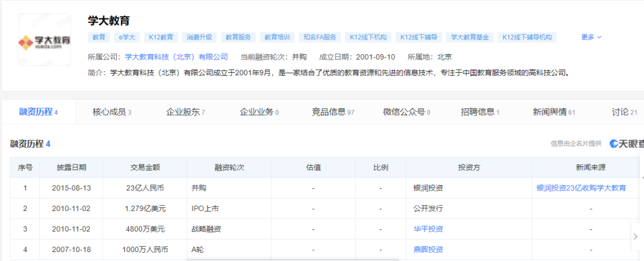Image resolution: width=644 pixels, height=261 pixels.
Task: Click the 2007-10-18 date cell
Action: (72, 250)
